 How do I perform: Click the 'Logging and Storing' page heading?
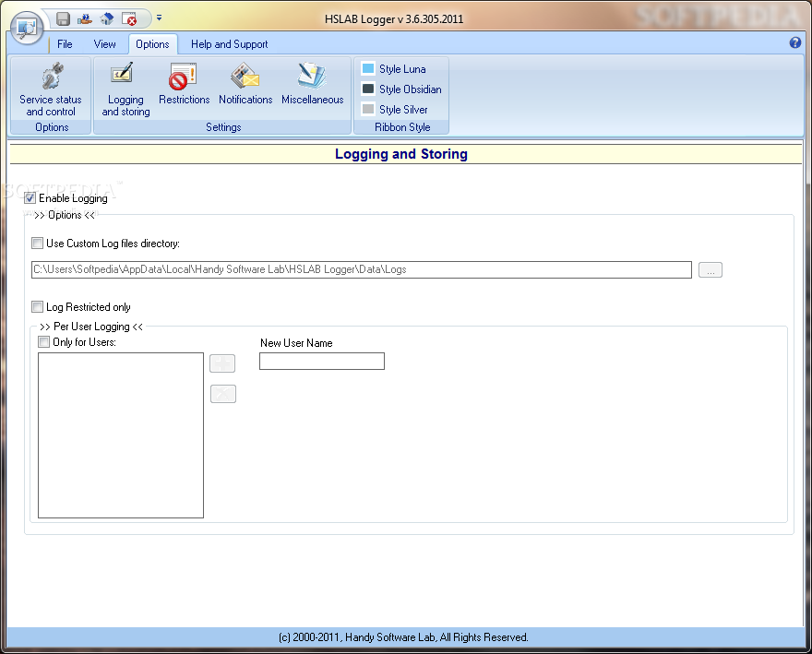[400, 154]
